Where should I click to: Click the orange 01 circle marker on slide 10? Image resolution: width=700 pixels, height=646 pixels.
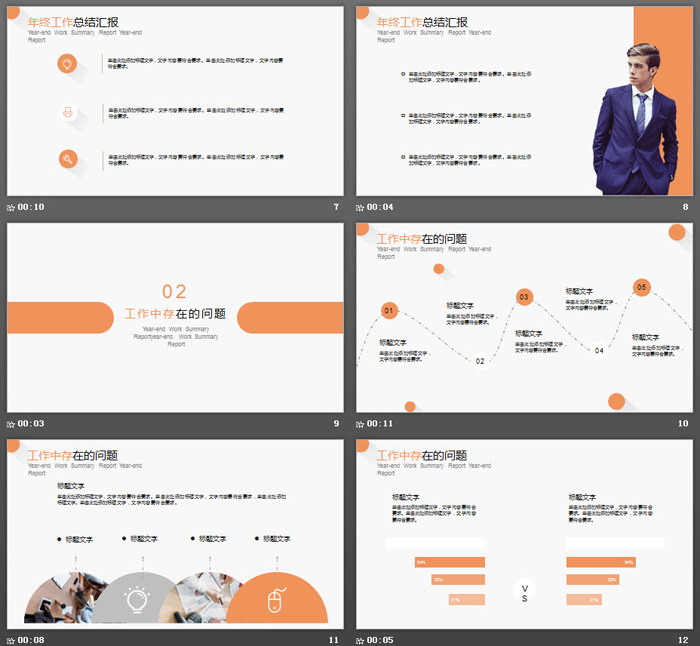click(x=389, y=311)
